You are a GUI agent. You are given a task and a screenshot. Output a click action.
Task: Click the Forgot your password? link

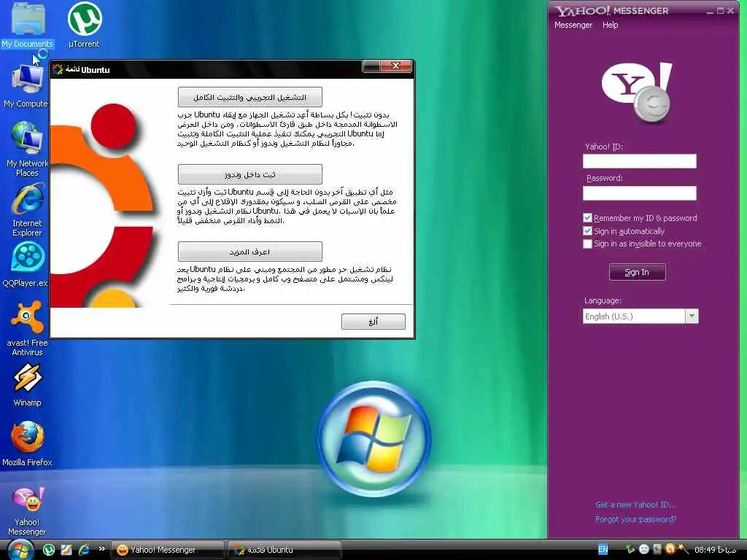coord(635,519)
